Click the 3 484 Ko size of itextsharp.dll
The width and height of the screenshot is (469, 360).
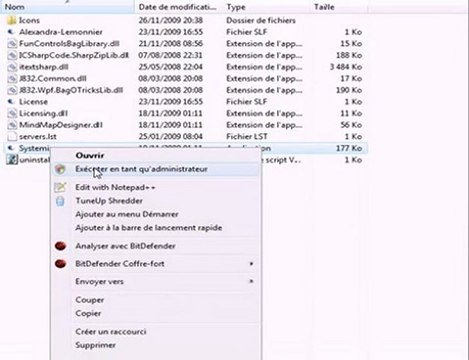point(346,67)
